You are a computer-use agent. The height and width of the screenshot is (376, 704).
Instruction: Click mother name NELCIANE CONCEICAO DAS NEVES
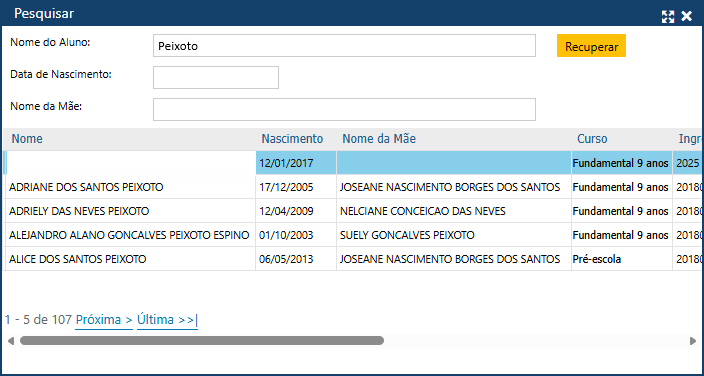pos(423,211)
